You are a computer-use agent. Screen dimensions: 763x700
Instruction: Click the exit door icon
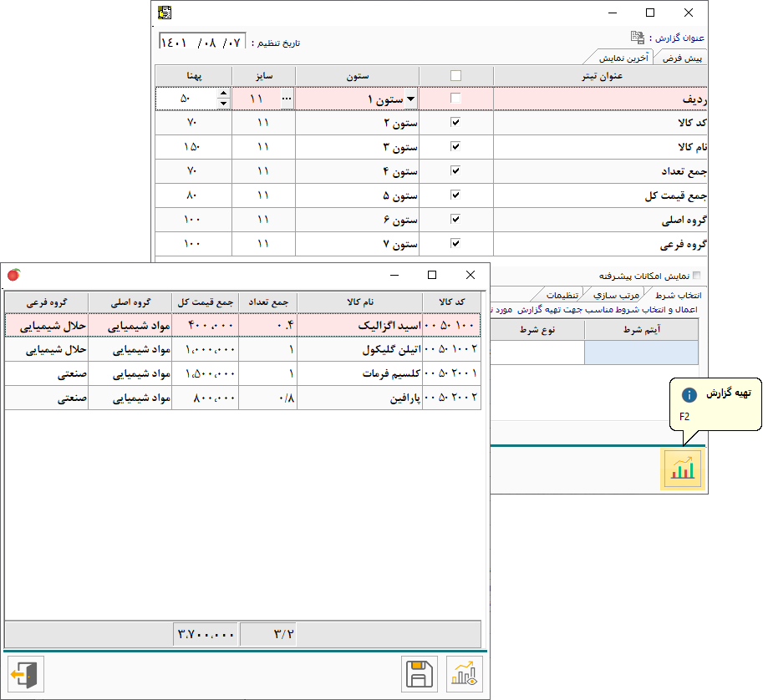click(x=26, y=673)
